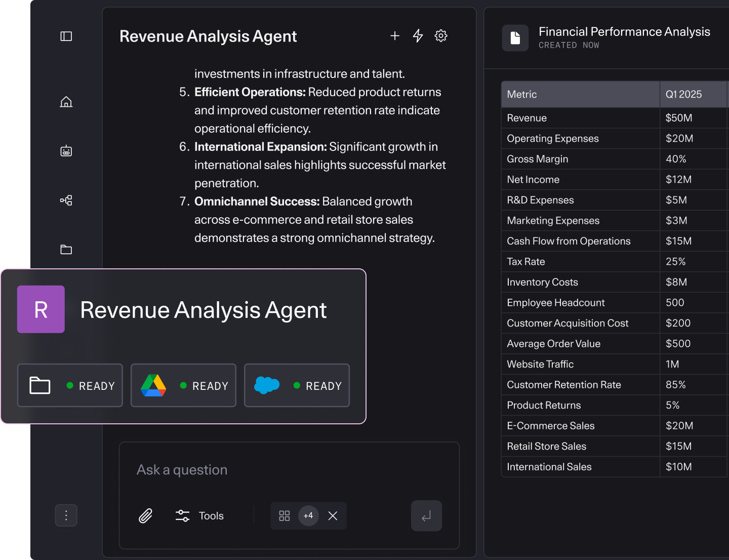Click the International Expansion list item
The width and height of the screenshot is (729, 560).
point(313,165)
